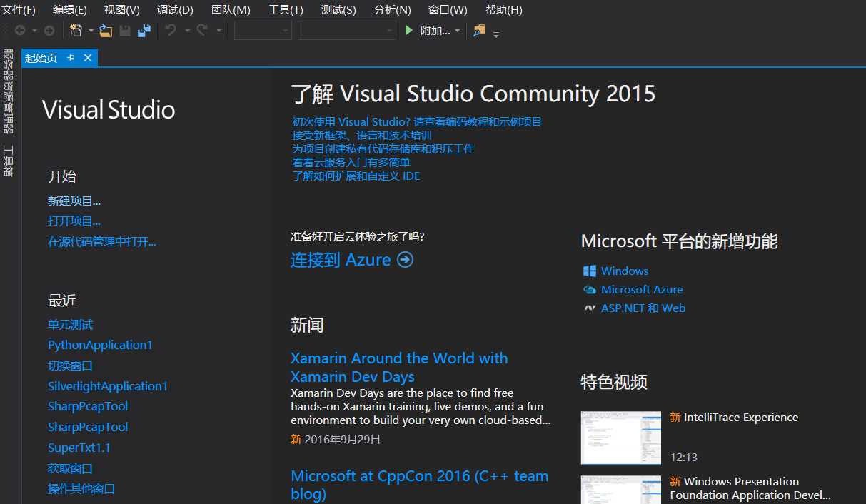Click the Windows logo icon

click(x=590, y=271)
